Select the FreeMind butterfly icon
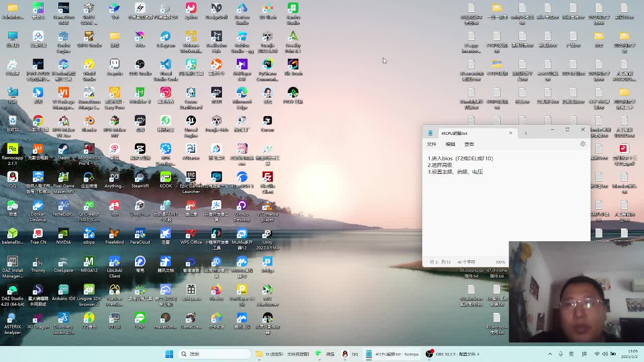Image resolution: width=644 pixels, height=362 pixels. 114,236
